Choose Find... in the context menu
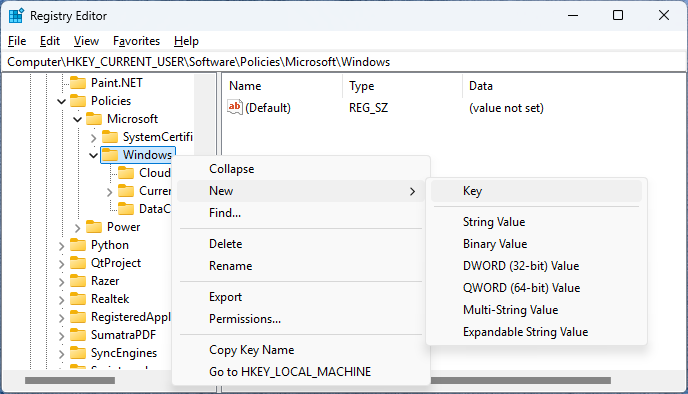This screenshot has width=688, height=394. [301, 213]
